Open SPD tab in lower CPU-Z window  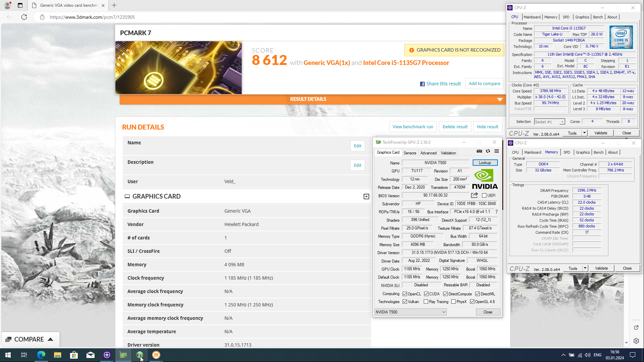(x=567, y=152)
